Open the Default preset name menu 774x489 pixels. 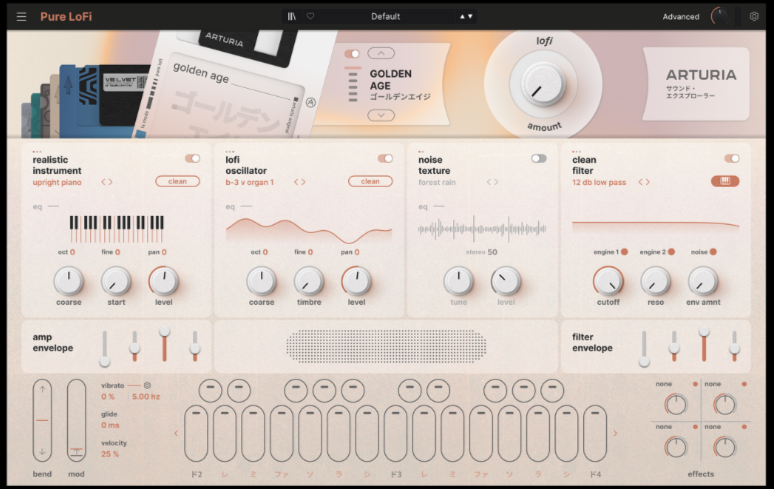tap(386, 16)
